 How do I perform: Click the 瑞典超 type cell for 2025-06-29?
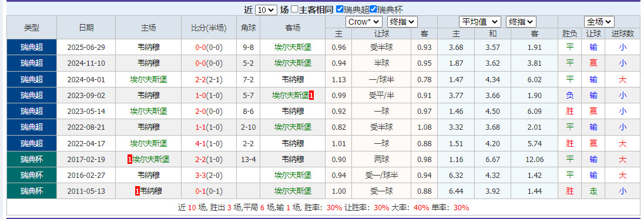coord(32,47)
